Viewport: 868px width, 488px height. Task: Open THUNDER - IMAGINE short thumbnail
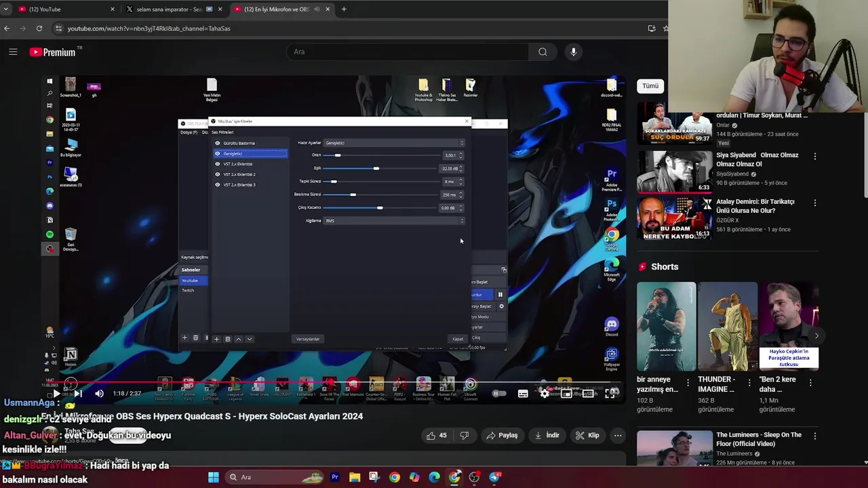tap(728, 326)
